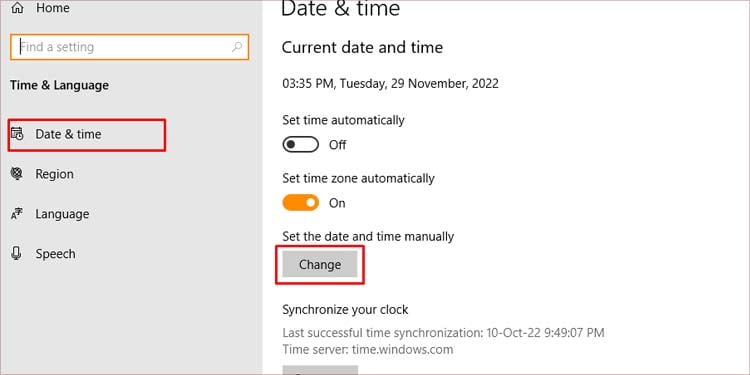The image size is (750, 375).
Task: Click the Date & time calendar icon
Action: pos(17,134)
